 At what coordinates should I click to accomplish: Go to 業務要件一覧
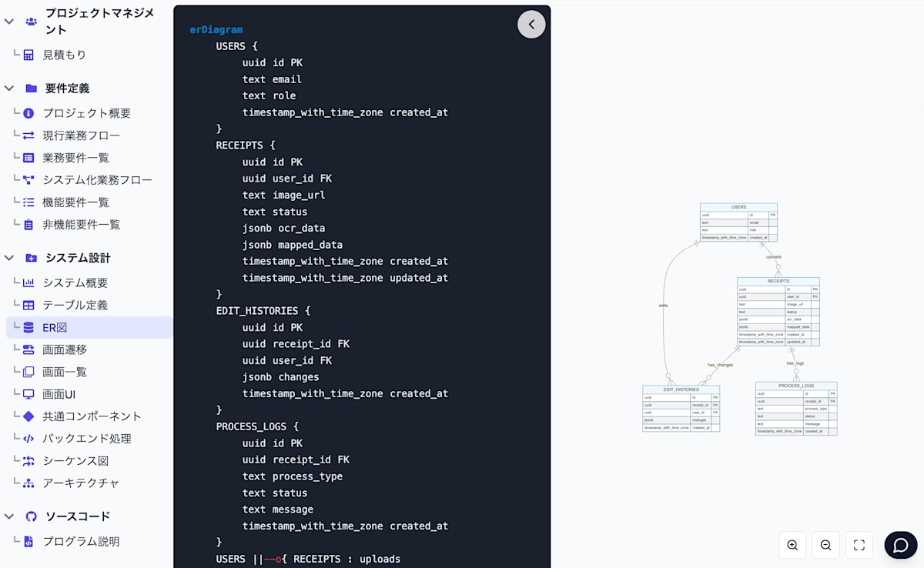click(76, 158)
